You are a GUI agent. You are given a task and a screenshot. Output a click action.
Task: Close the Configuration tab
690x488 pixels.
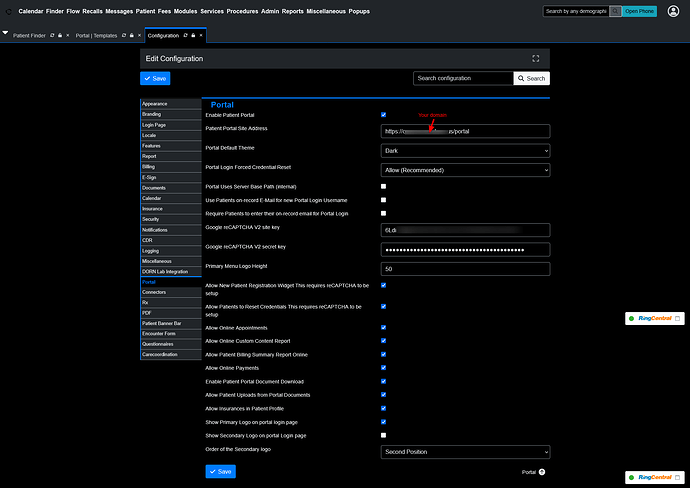[201, 35]
